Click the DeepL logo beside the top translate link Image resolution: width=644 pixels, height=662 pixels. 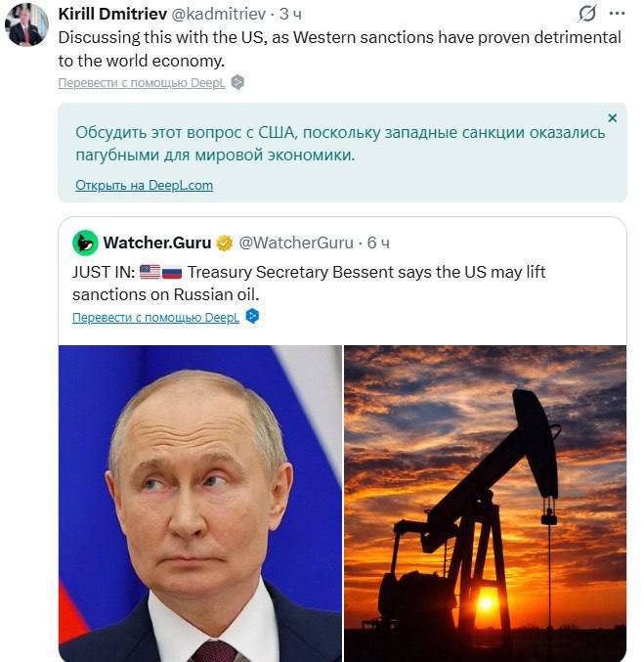(237, 83)
